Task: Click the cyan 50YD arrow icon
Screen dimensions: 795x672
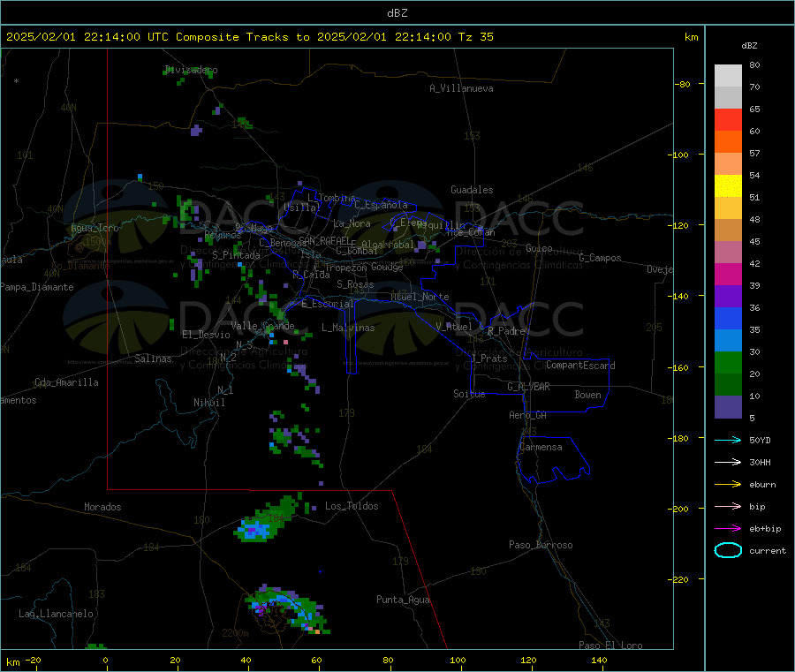Action: (x=728, y=440)
